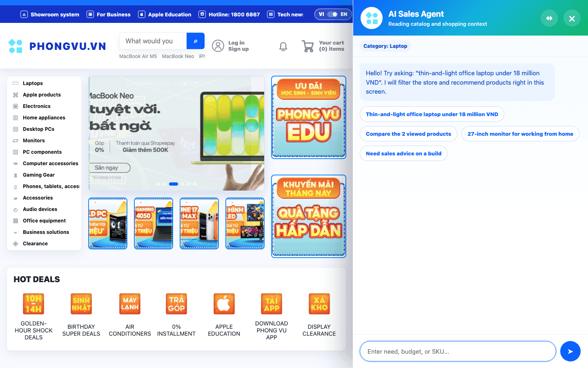Open the Apple products category
This screenshot has width=588, height=368.
44,95
